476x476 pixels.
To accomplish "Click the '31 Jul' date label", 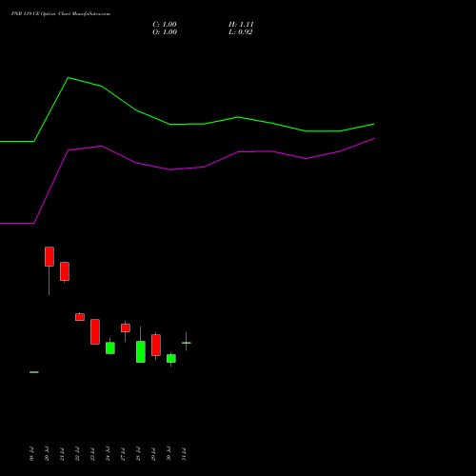I will (x=184, y=454).
